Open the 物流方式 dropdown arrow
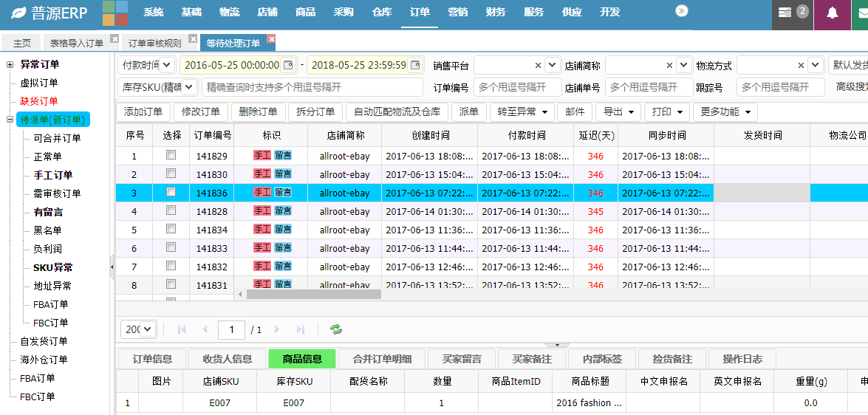The height and width of the screenshot is (415, 868). pyautogui.click(x=816, y=65)
